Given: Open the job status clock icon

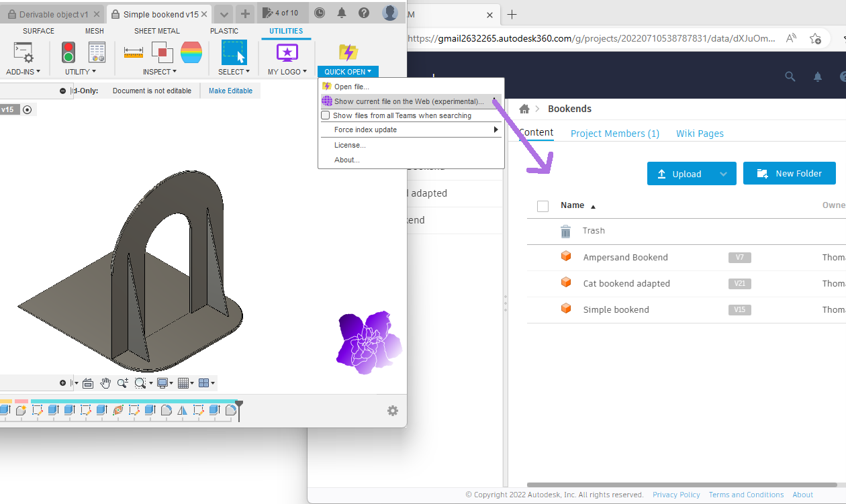Looking at the screenshot, I should 320,13.
